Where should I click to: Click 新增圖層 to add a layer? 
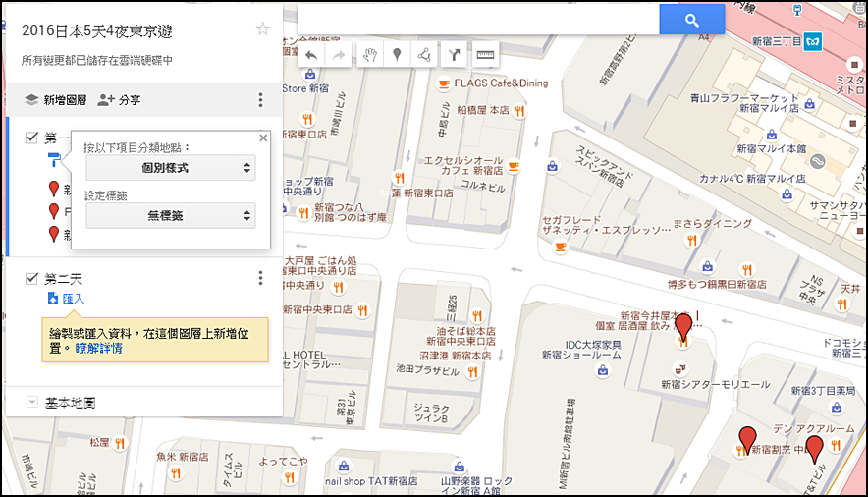click(x=55, y=99)
